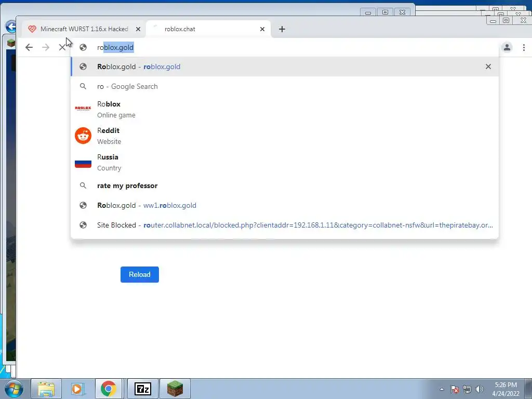This screenshot has height=399, width=532.
Task: Choose the Russia Country suggestion
Action: tap(284, 162)
